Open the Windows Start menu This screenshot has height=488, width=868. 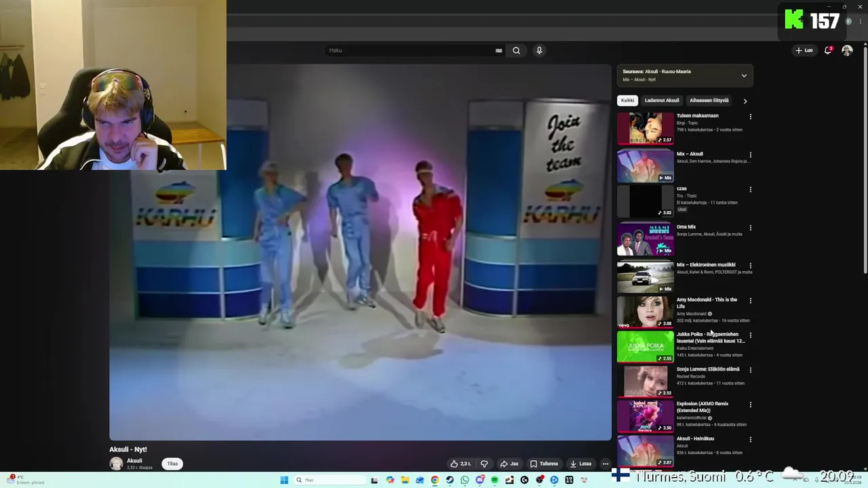point(284,480)
